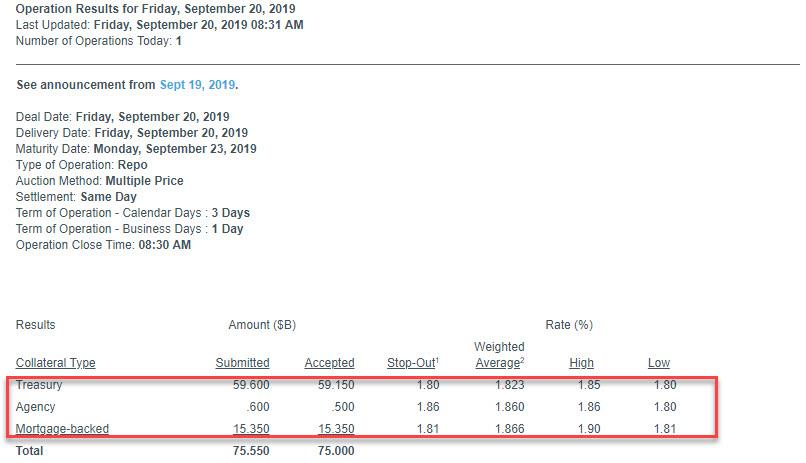Click the Mortgage-backed high rate 1.90
This screenshot has width=806, height=463.
tap(589, 429)
